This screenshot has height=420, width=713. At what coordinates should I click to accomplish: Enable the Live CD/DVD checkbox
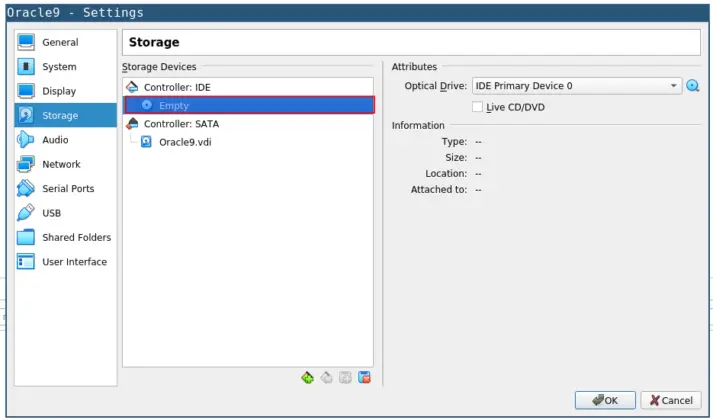coord(477,106)
